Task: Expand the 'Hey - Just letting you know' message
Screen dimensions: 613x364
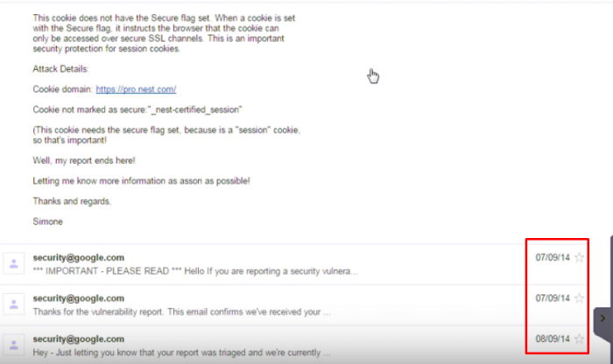Action: (x=181, y=352)
